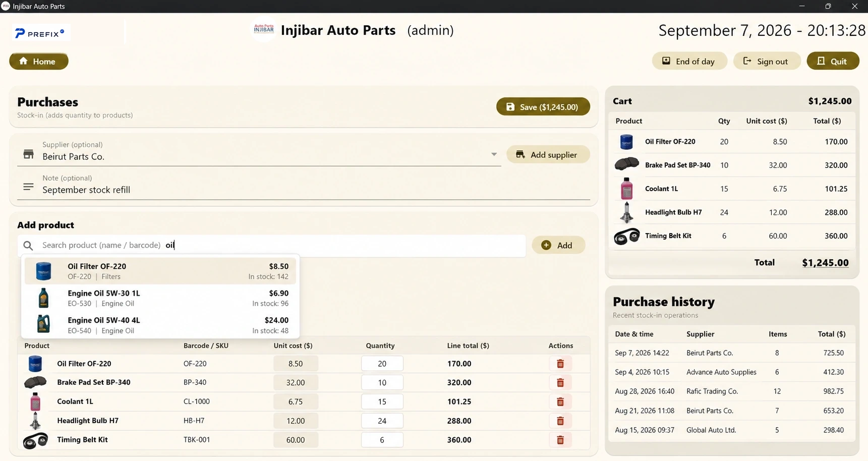Viewport: 868px width, 461px height.
Task: Click the Add product button
Action: tap(558, 245)
